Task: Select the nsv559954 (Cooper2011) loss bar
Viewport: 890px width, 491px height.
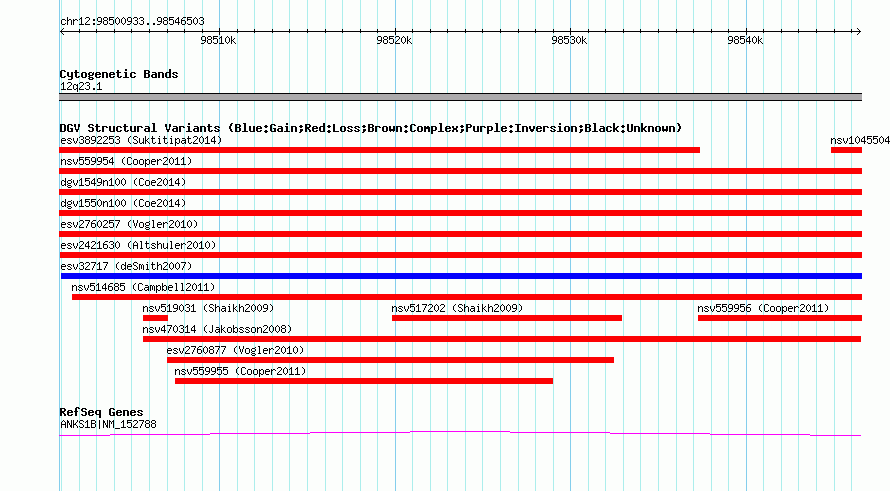Action: [x=461, y=171]
